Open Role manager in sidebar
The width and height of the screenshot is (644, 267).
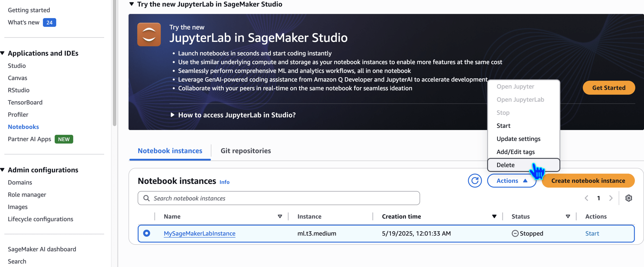click(27, 195)
